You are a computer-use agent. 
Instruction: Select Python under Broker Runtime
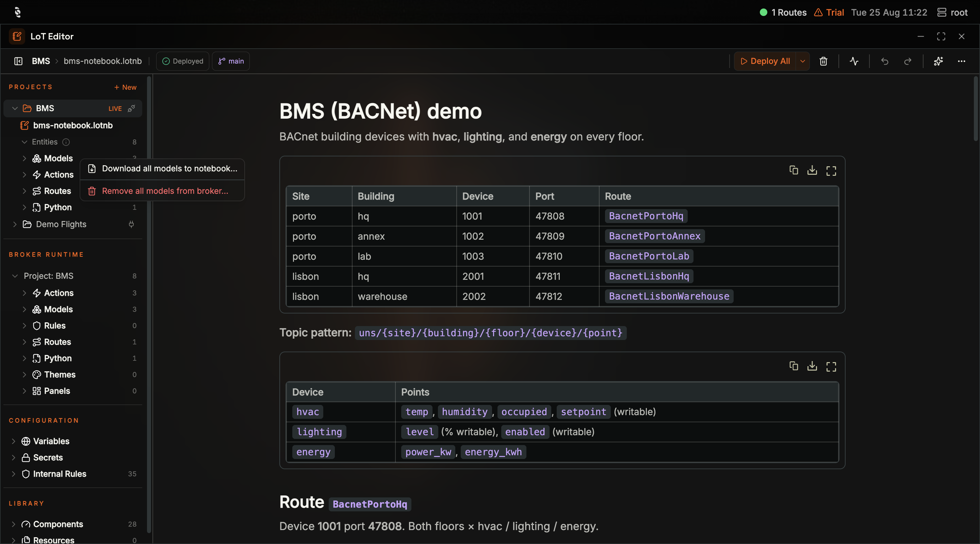coord(58,358)
